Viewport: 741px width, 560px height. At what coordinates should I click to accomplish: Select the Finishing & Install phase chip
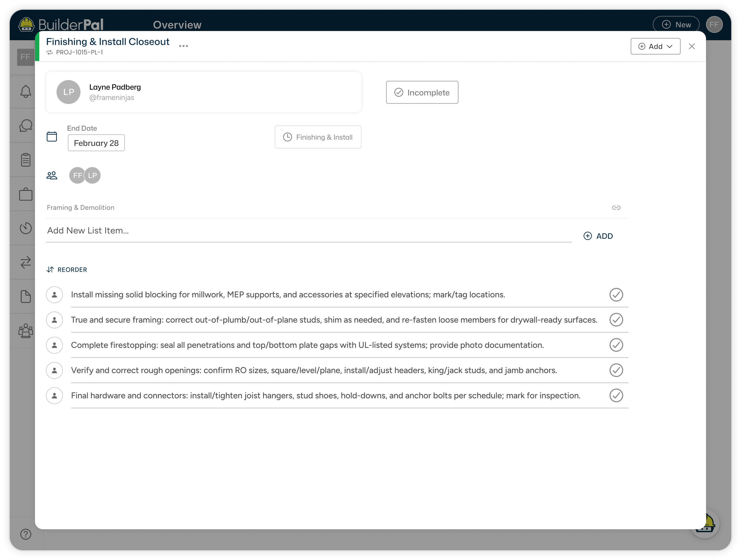pos(318,137)
